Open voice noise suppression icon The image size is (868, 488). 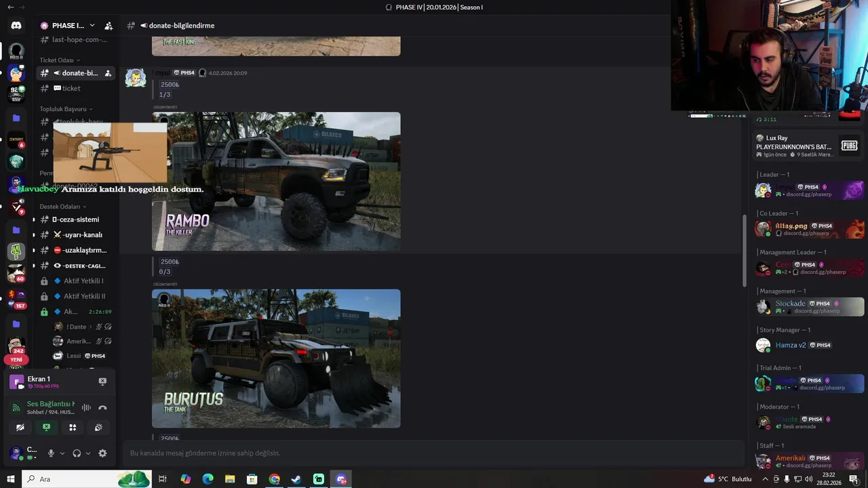point(86,407)
